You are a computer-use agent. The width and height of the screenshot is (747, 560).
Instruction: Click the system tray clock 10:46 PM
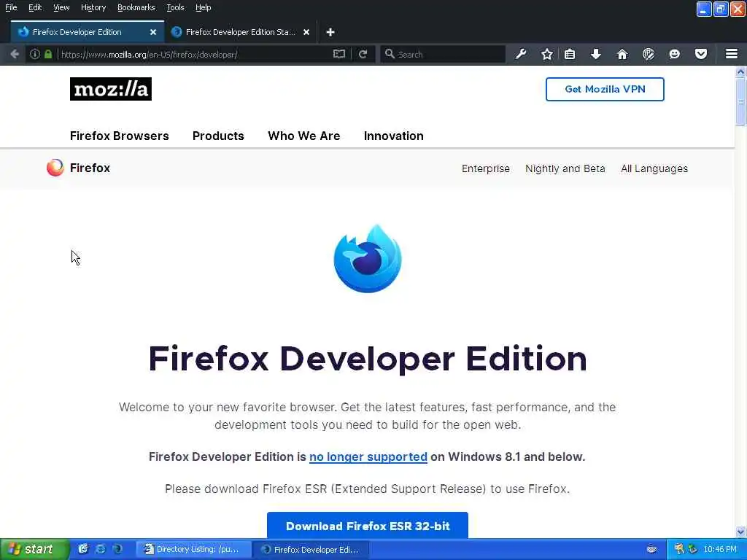pyautogui.click(x=720, y=550)
